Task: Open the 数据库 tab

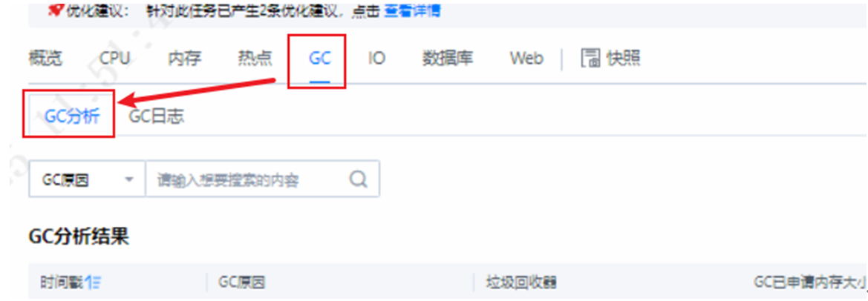Action: [x=448, y=58]
